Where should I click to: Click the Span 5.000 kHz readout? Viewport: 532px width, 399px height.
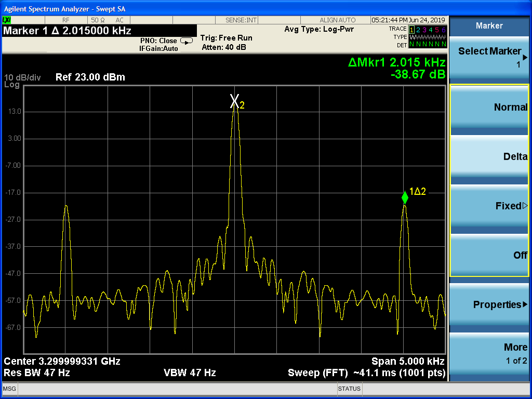[408, 361]
